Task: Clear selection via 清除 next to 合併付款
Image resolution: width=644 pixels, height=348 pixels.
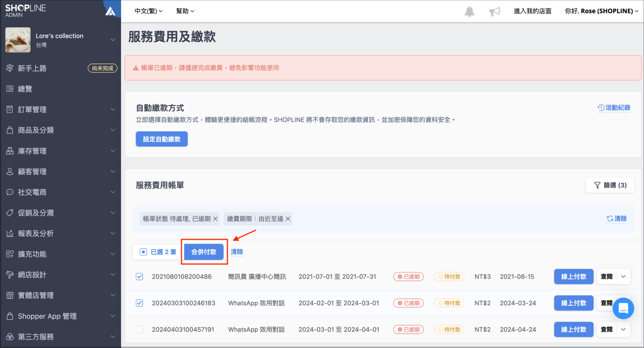Action: [237, 252]
